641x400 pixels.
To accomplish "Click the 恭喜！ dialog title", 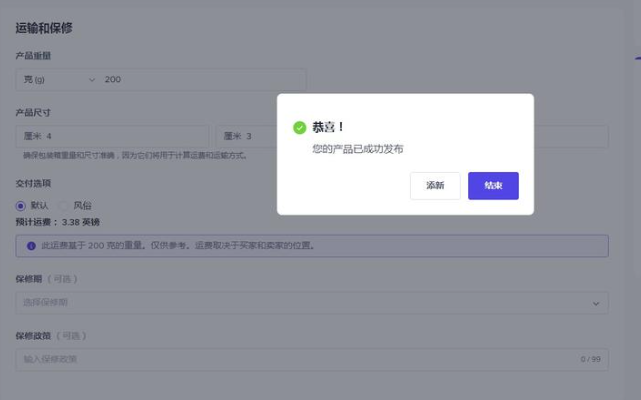I will click(328, 128).
